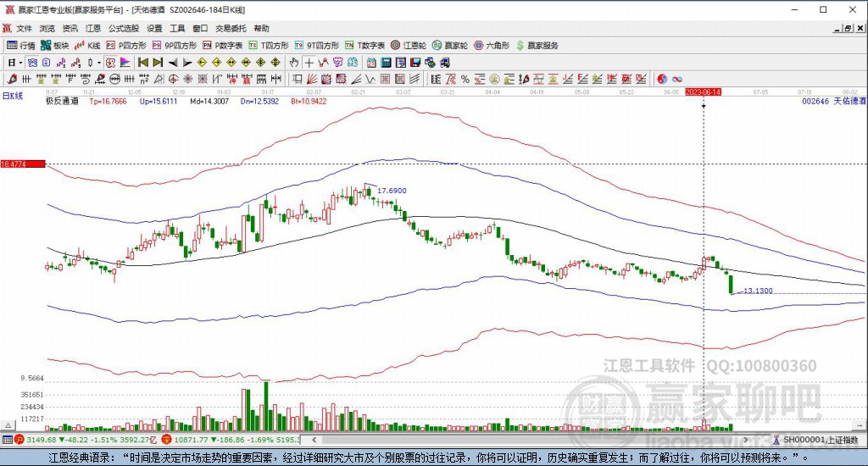The width and height of the screenshot is (868, 466).
Task: Jump to the last bar
Action: (158, 63)
